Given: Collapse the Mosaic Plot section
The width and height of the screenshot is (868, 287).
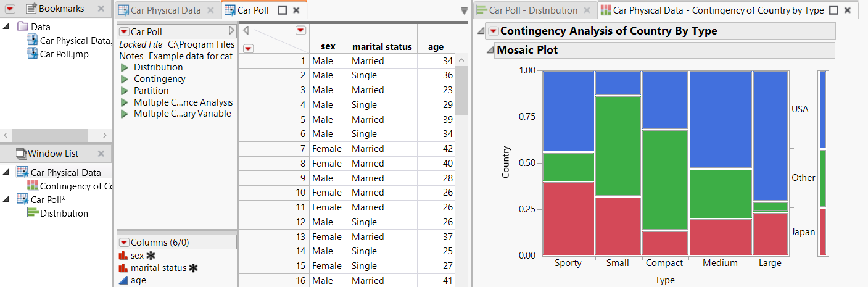Looking at the screenshot, I should click(x=489, y=50).
